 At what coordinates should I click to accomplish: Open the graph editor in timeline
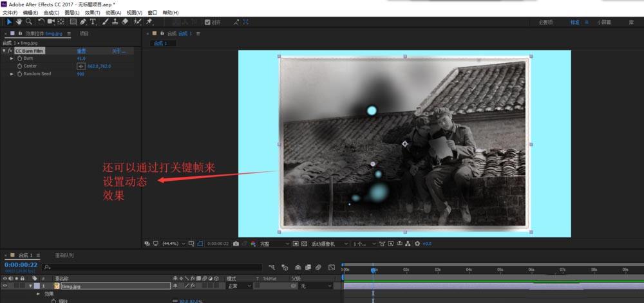tap(332, 268)
